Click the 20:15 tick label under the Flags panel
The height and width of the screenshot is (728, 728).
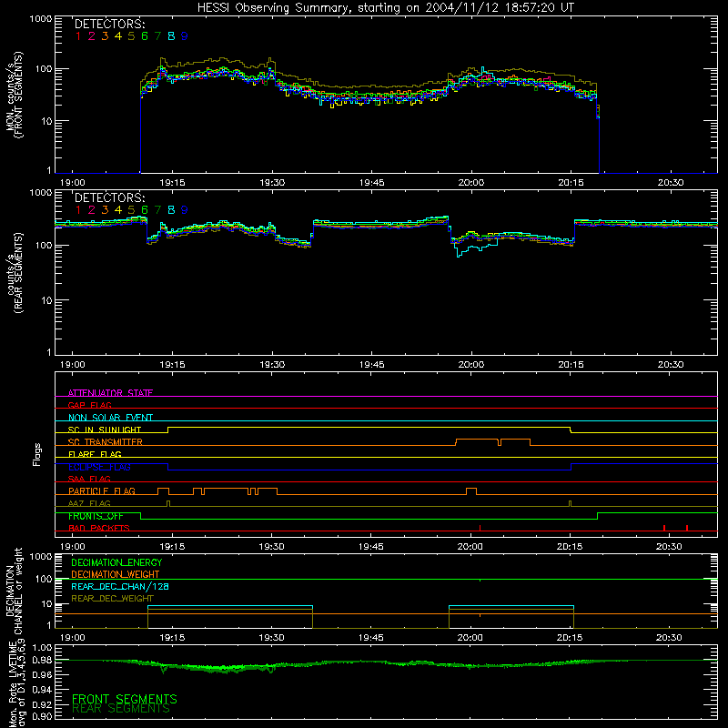point(571,547)
